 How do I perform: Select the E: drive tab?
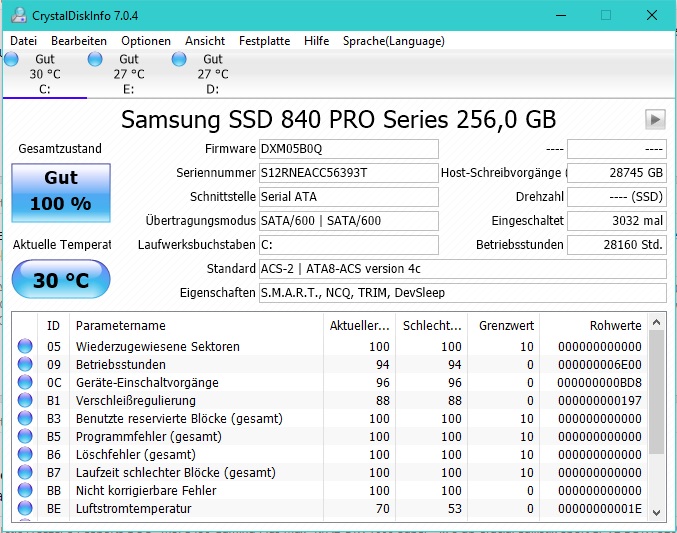coord(129,74)
